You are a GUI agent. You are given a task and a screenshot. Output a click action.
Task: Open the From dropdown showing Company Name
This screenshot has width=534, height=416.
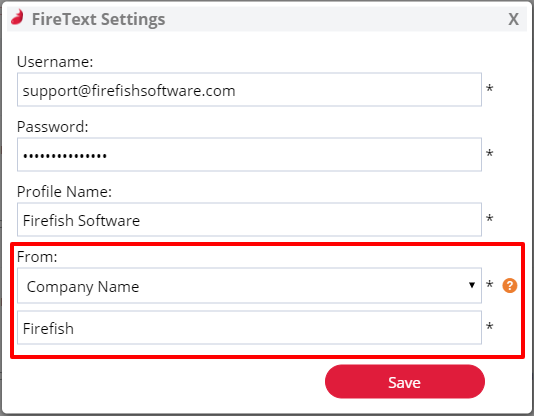[x=249, y=285]
